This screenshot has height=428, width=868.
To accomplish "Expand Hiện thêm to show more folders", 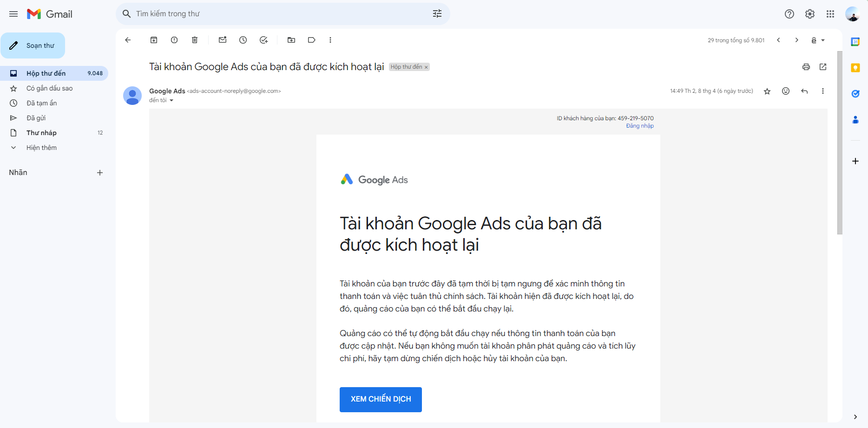I will tap(54, 148).
